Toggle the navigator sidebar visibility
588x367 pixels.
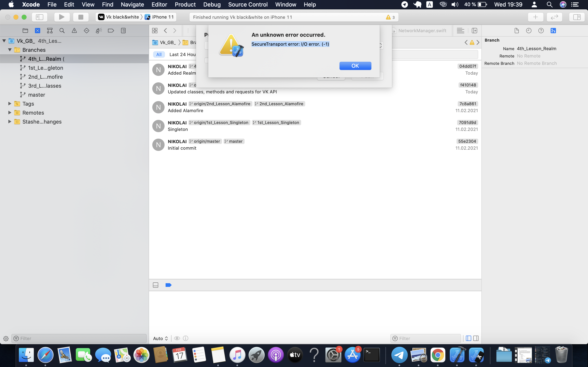pos(40,17)
